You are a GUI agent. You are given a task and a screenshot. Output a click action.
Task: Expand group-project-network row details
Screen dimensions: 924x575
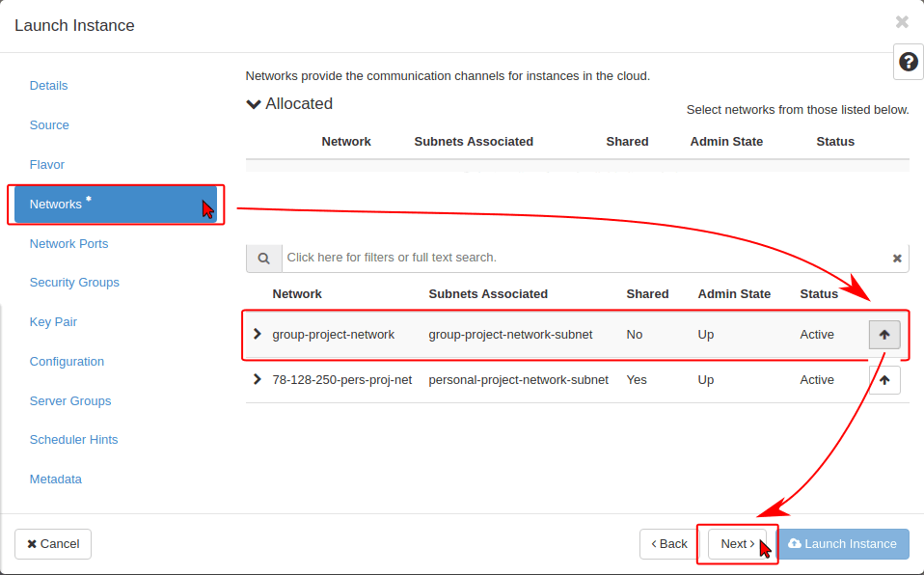(x=257, y=335)
